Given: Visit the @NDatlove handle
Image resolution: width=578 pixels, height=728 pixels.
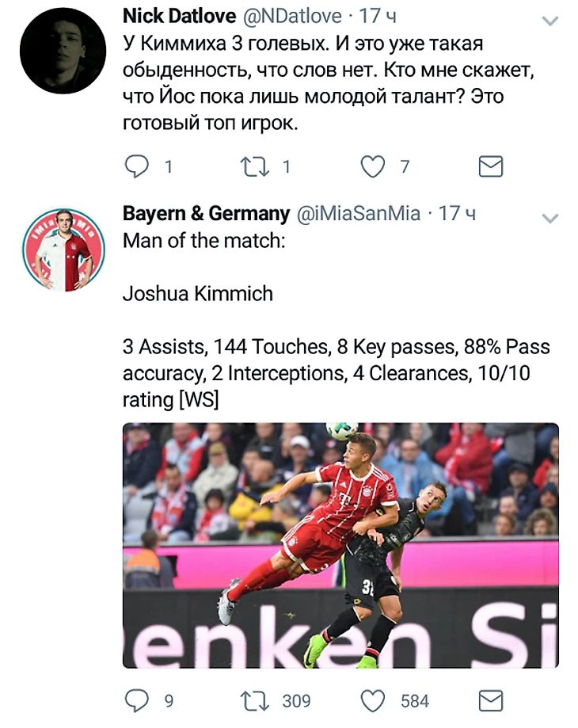Looking at the screenshot, I should pos(292,17).
